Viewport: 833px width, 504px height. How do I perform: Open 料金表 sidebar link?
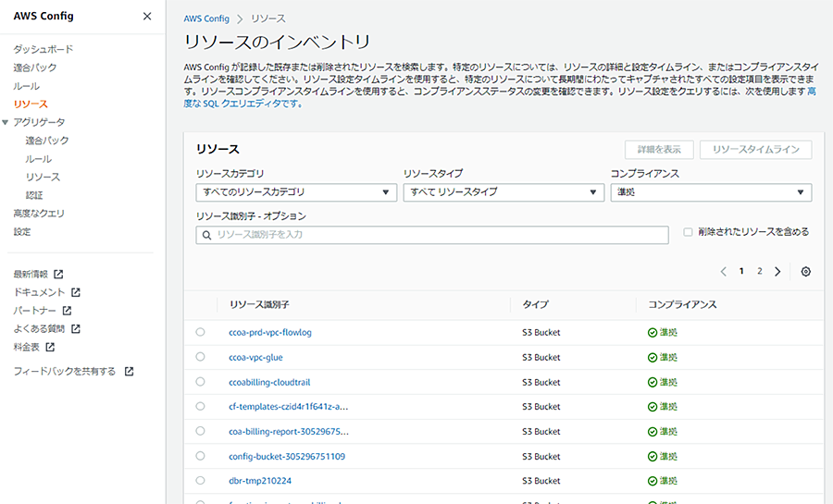[27, 347]
